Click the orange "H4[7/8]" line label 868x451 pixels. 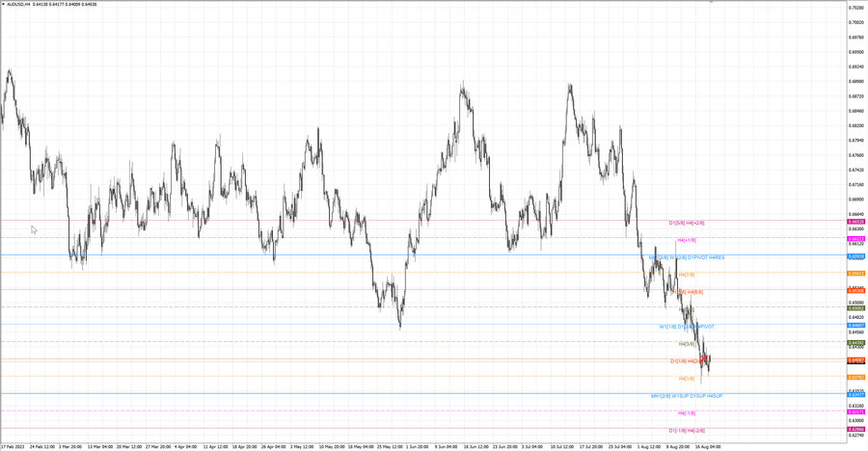(687, 275)
